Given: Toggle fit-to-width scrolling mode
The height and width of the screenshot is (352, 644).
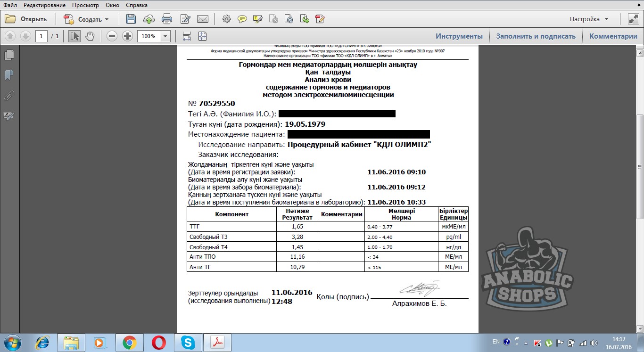Looking at the screenshot, I should [x=187, y=36].
